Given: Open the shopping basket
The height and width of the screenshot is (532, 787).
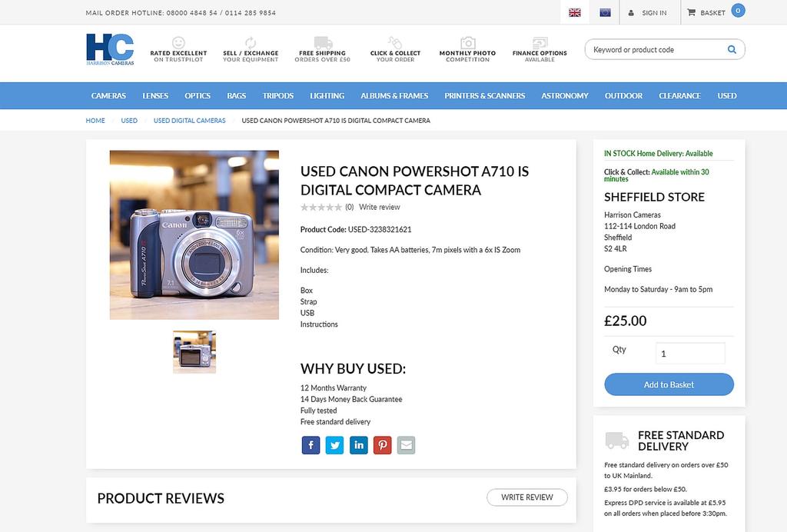Looking at the screenshot, I should [x=706, y=13].
